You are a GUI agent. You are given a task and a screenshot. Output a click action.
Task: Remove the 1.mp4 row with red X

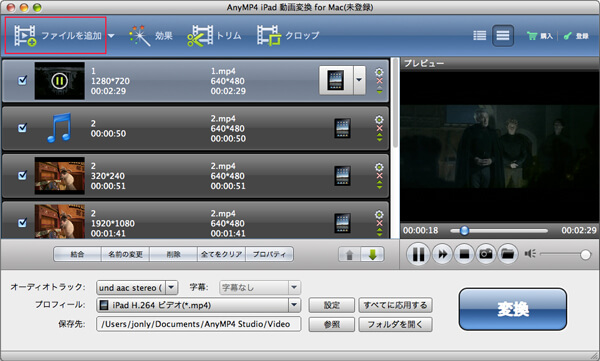[x=379, y=81]
